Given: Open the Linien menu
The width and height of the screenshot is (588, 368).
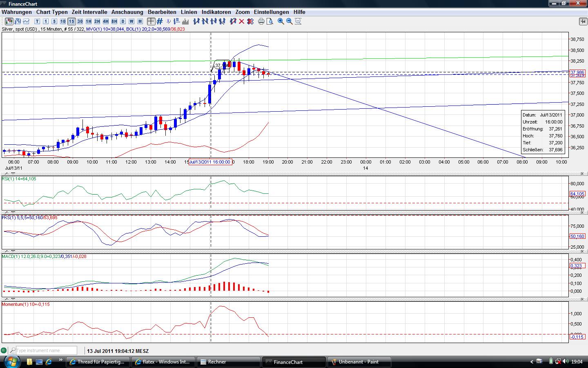Looking at the screenshot, I should point(189,12).
